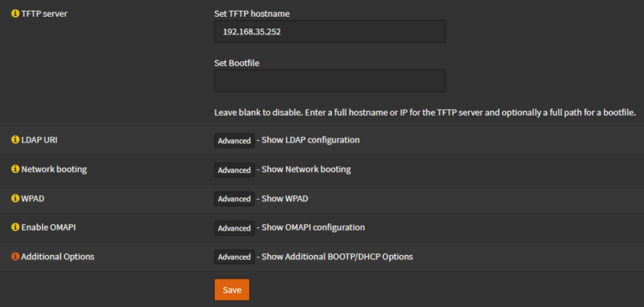Click the TFTP server label

point(44,14)
